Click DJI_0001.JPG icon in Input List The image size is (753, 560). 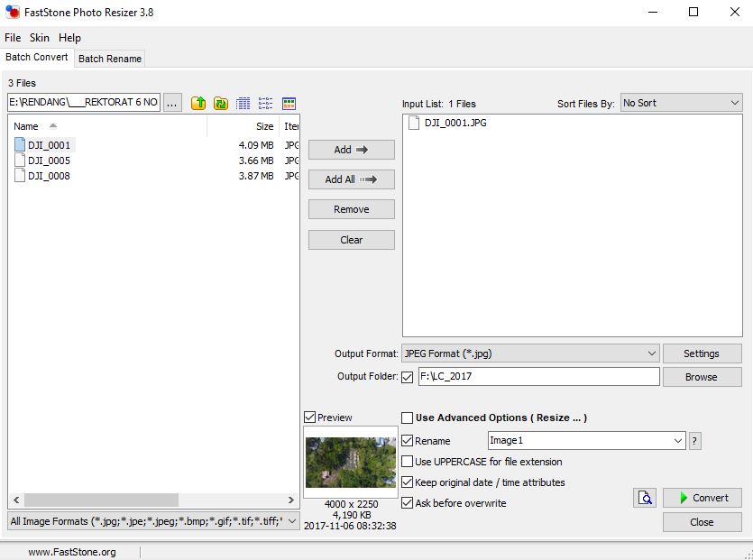tap(414, 123)
